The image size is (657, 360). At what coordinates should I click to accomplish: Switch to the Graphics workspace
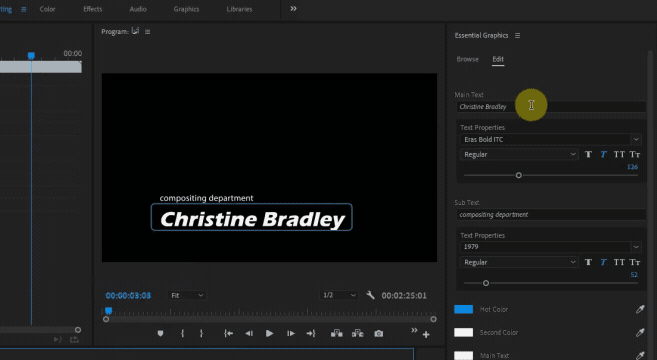click(186, 9)
